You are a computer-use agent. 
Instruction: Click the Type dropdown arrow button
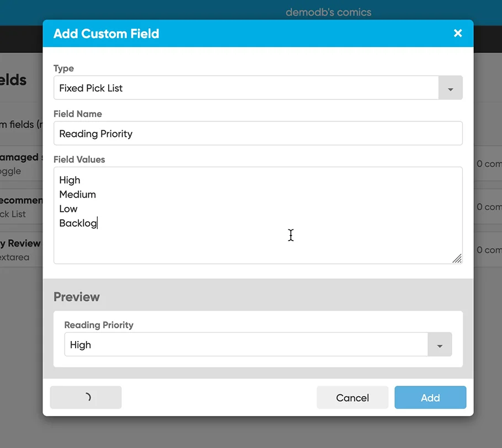point(450,88)
